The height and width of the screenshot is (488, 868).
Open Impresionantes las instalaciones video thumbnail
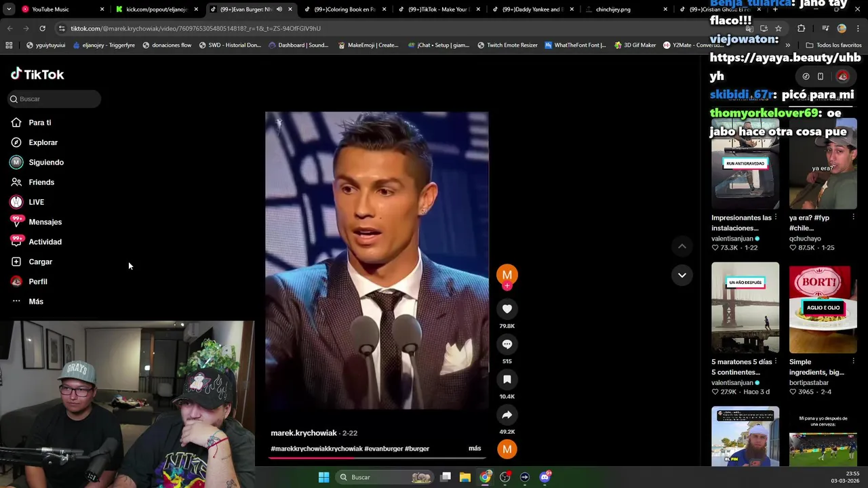745,164
